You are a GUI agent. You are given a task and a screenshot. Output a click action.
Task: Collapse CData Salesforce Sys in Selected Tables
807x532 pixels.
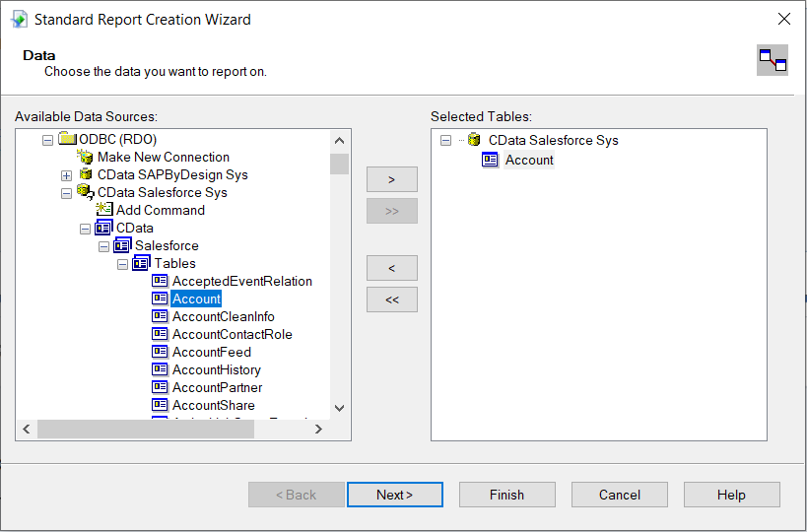(445, 141)
